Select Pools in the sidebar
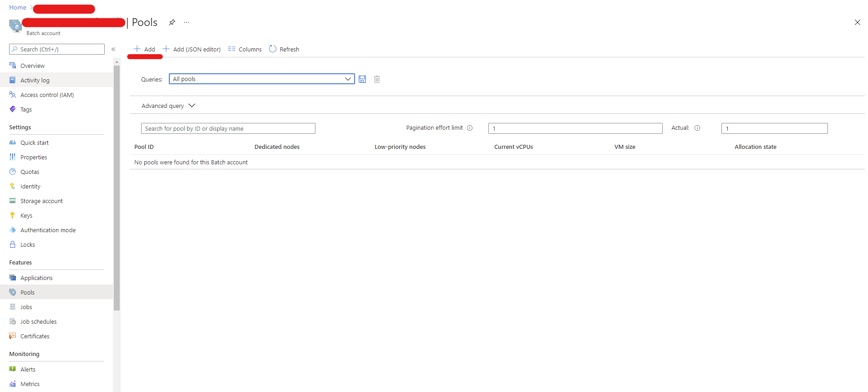Screen dimensions: 868x392 click(56, 292)
